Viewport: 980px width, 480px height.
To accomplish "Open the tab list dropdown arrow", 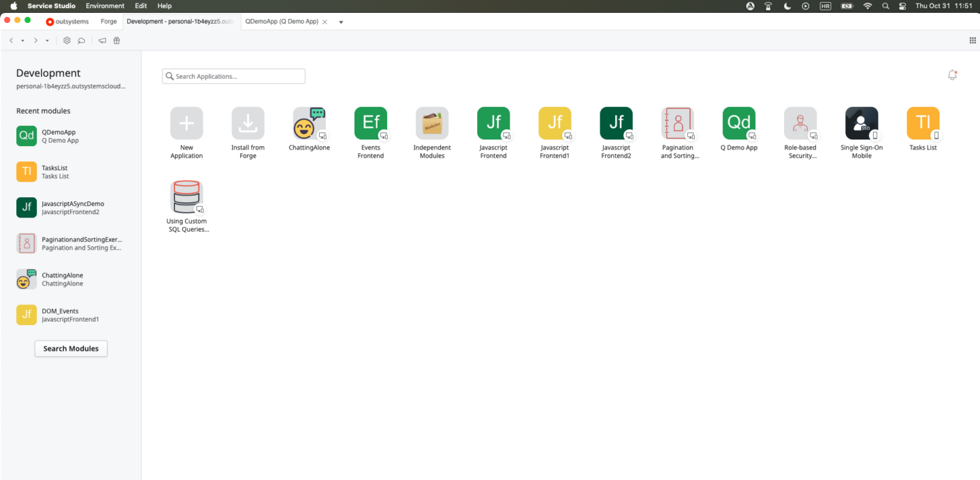I will (340, 22).
